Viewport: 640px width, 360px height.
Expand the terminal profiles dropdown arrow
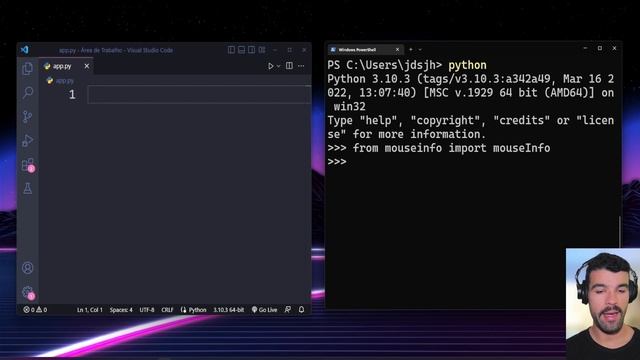(420, 49)
